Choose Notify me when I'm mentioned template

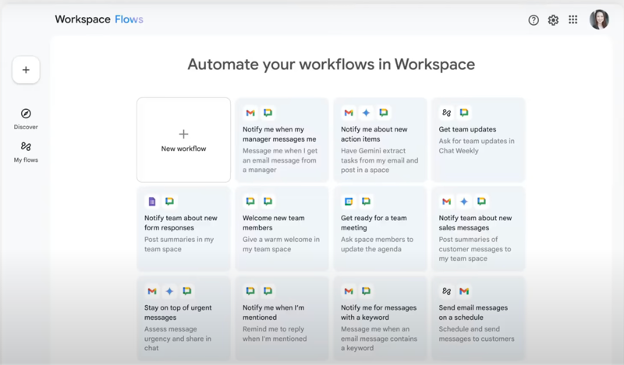pos(282,318)
